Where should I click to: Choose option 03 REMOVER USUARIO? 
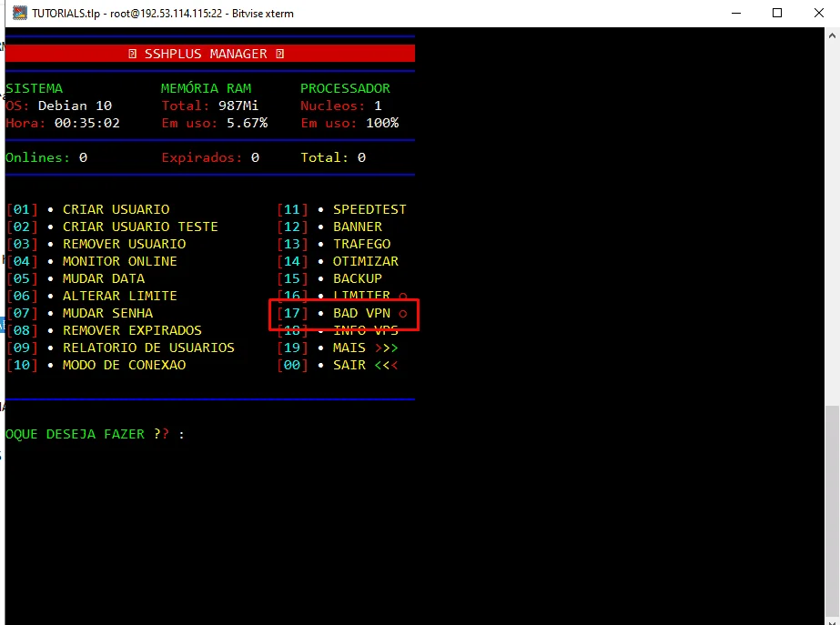click(96, 244)
